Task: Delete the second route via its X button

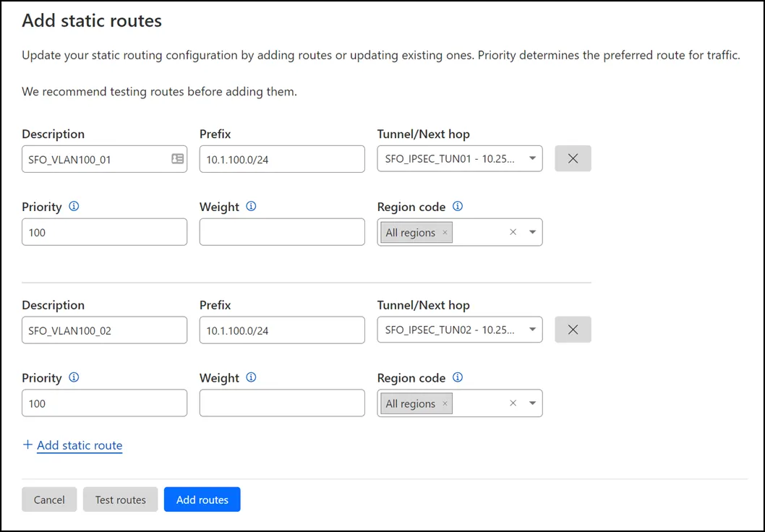Action: coord(573,330)
